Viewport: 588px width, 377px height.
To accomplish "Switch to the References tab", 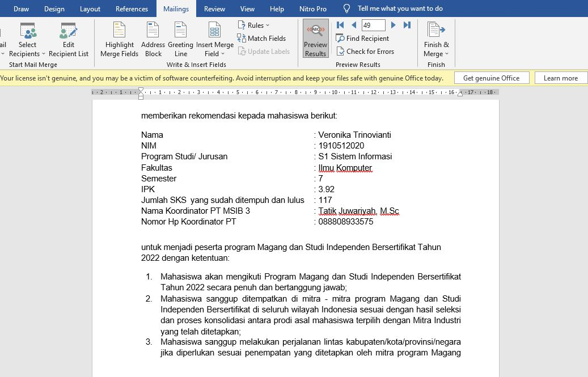I will [132, 9].
